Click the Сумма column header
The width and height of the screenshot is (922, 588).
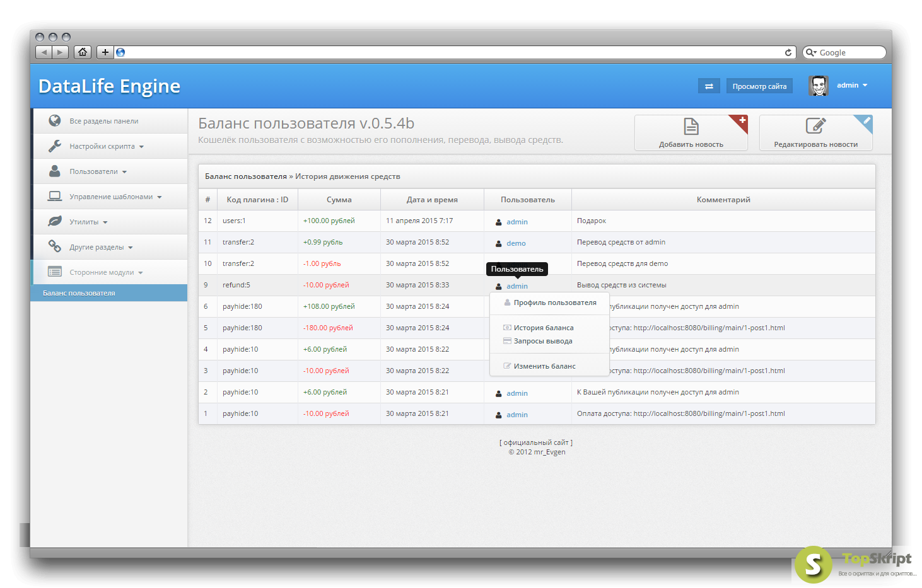tap(339, 200)
